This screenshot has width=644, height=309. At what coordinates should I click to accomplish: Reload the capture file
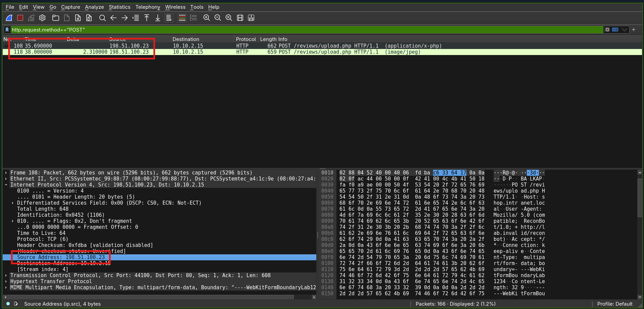(89, 18)
